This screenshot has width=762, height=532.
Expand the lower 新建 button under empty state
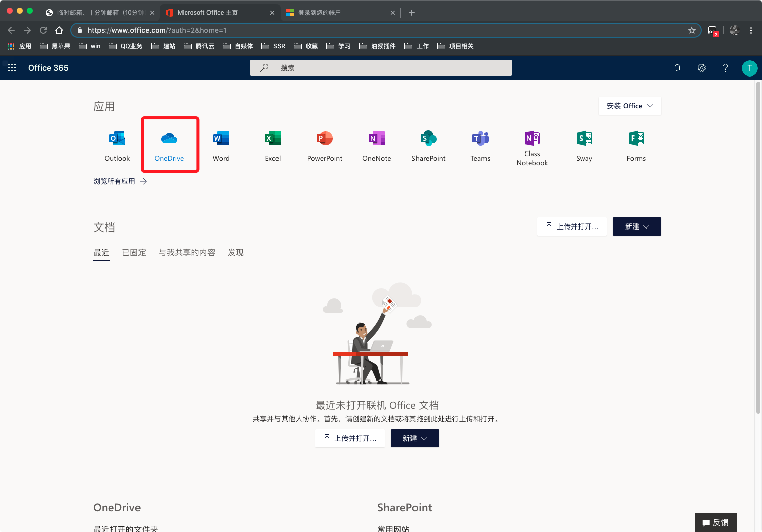coord(415,438)
